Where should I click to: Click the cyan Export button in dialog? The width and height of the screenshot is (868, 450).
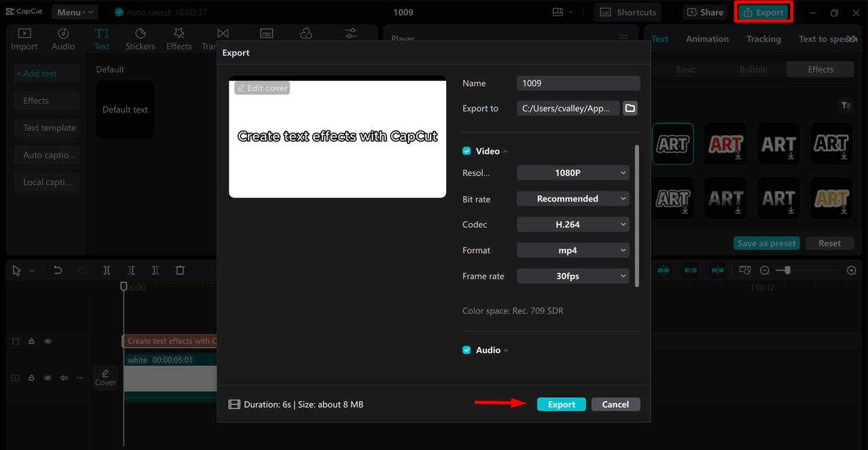click(561, 405)
